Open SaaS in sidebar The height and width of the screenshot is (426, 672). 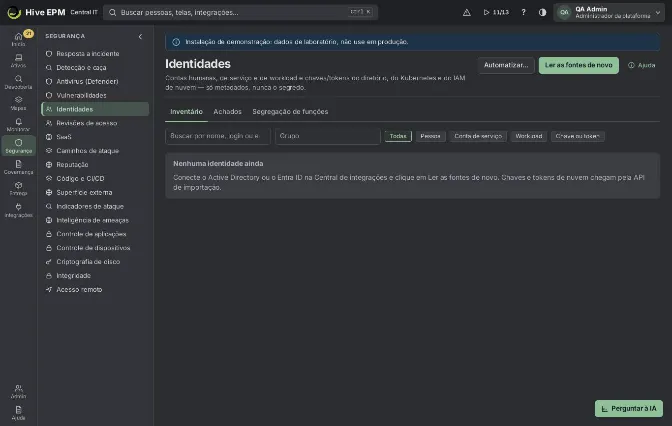pos(95,137)
